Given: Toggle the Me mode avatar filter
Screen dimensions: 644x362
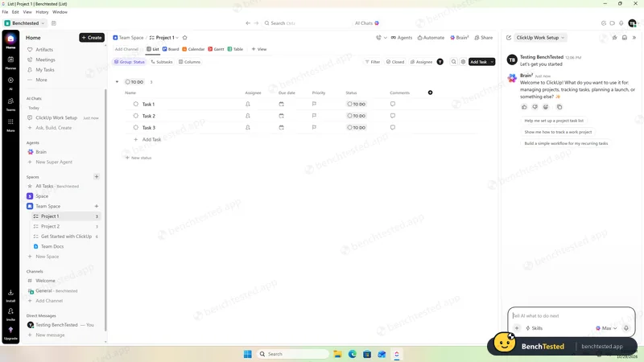Looking at the screenshot, I should click(440, 62).
